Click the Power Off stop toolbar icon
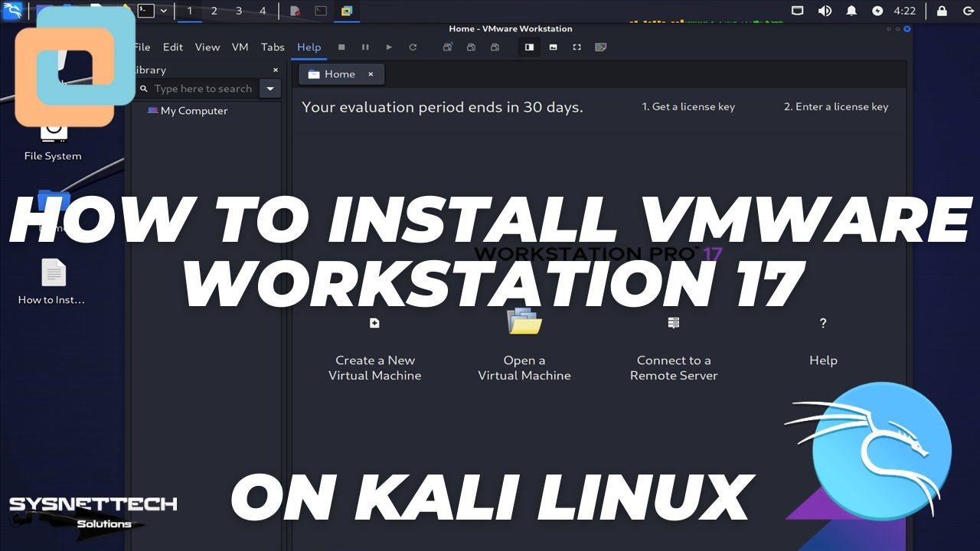 pos(341,47)
